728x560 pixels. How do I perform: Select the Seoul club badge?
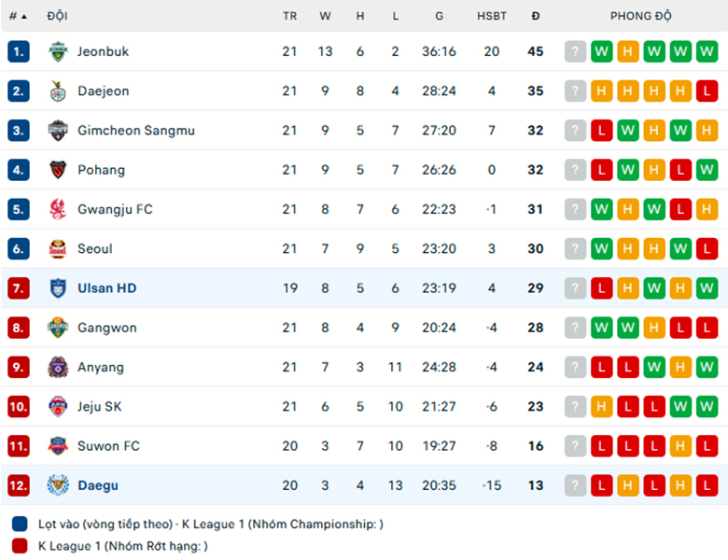(58, 249)
